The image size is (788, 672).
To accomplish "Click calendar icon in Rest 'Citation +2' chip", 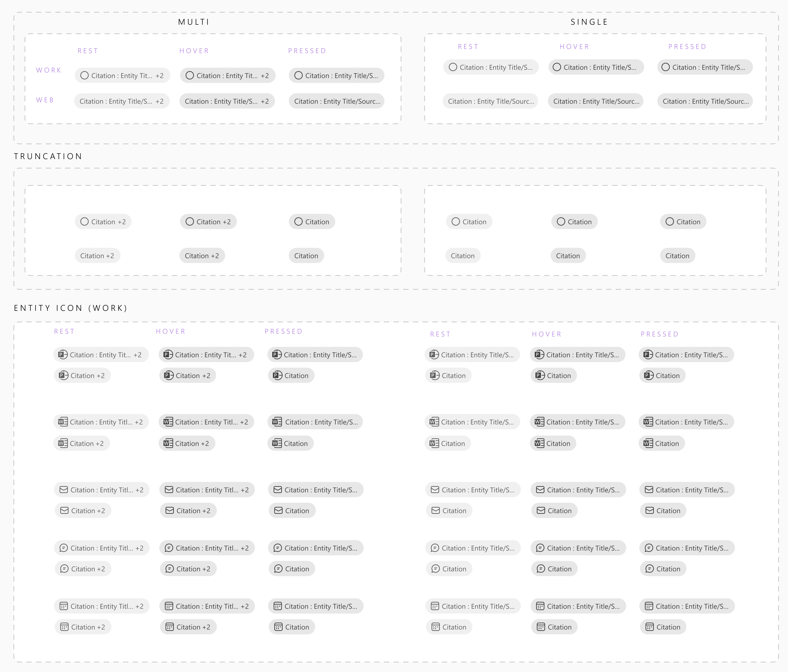I will point(64,627).
